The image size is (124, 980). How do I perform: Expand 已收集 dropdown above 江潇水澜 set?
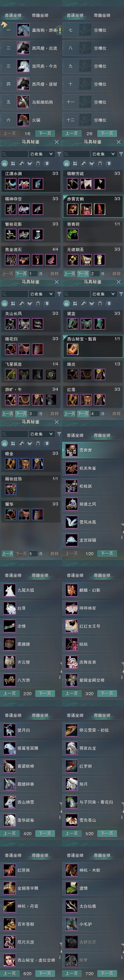coord(41,154)
